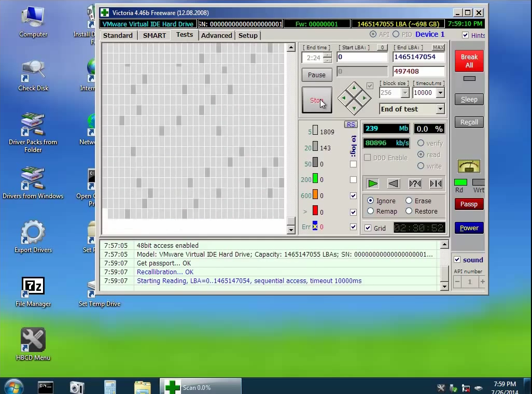532x394 pixels.
Task: Open the Export Drivers gear icon
Action: click(x=33, y=237)
